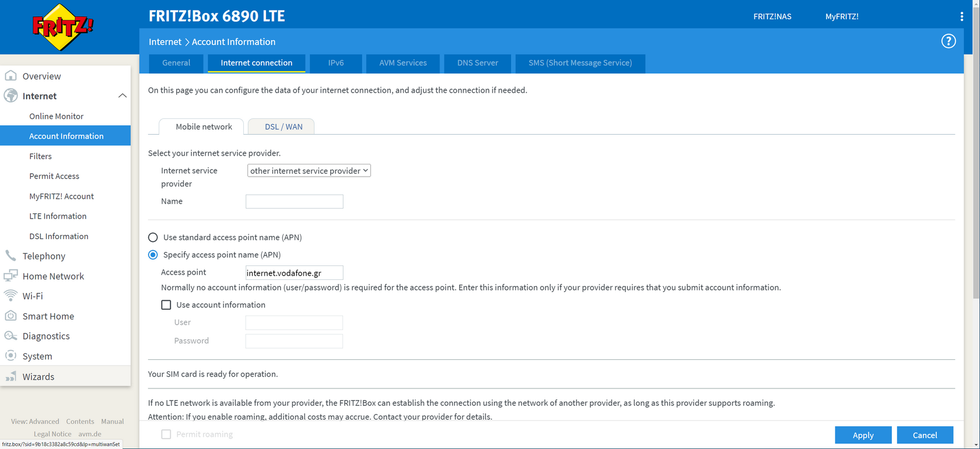Open the DNS Server tab
The image size is (980, 449).
pyautogui.click(x=478, y=63)
